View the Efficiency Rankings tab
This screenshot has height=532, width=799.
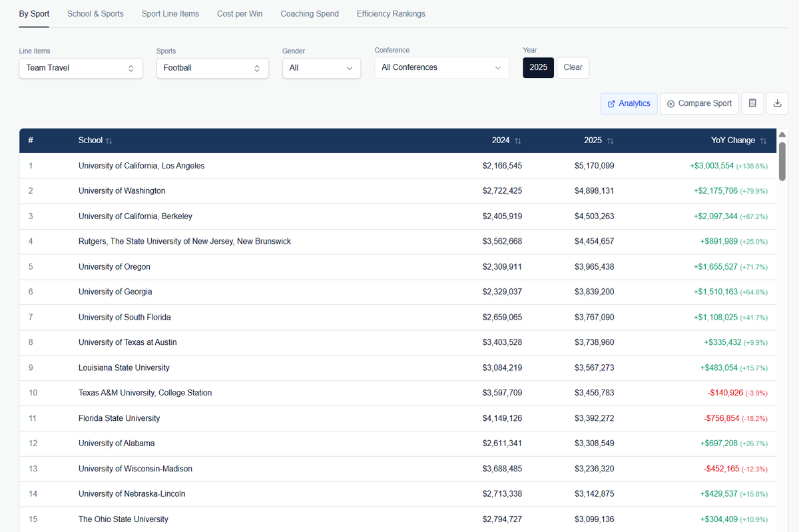point(391,13)
